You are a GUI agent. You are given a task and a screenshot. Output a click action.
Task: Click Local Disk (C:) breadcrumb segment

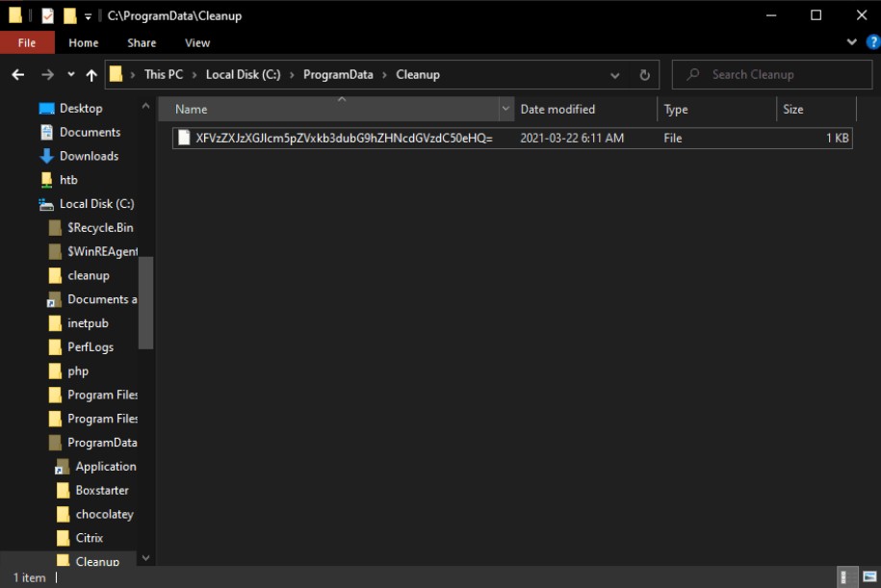pos(244,75)
